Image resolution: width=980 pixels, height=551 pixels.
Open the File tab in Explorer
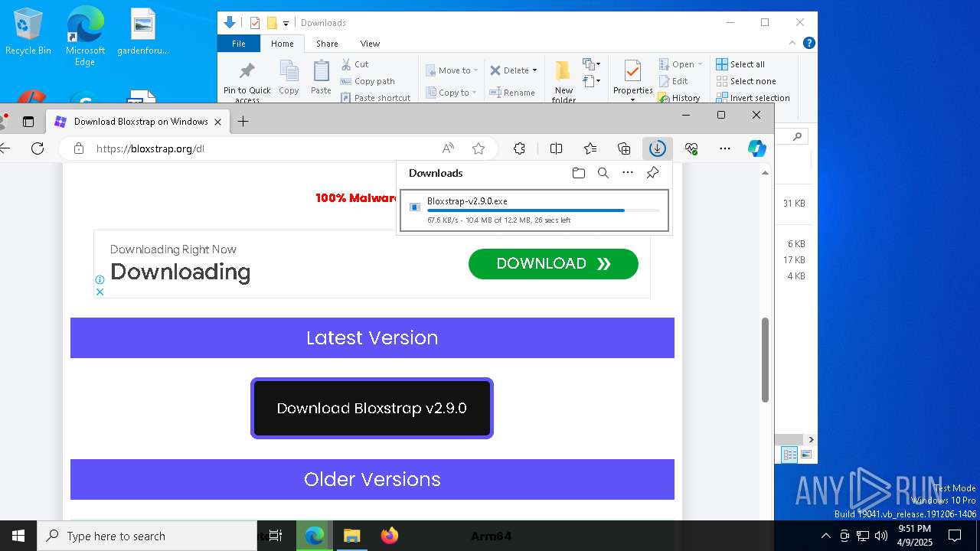point(239,44)
